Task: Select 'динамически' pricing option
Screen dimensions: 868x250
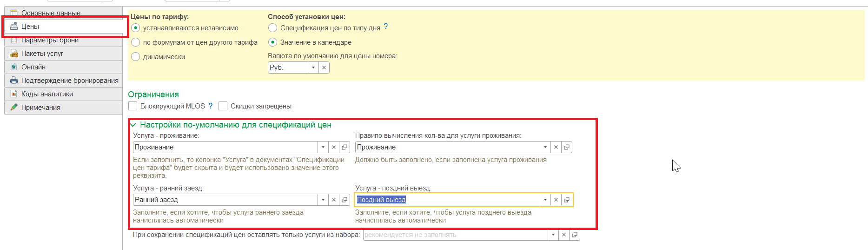Action: coord(136,57)
